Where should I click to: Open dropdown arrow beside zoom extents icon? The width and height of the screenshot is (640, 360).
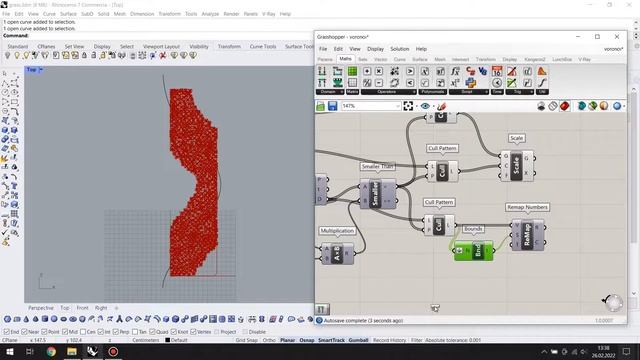[x=416, y=107]
